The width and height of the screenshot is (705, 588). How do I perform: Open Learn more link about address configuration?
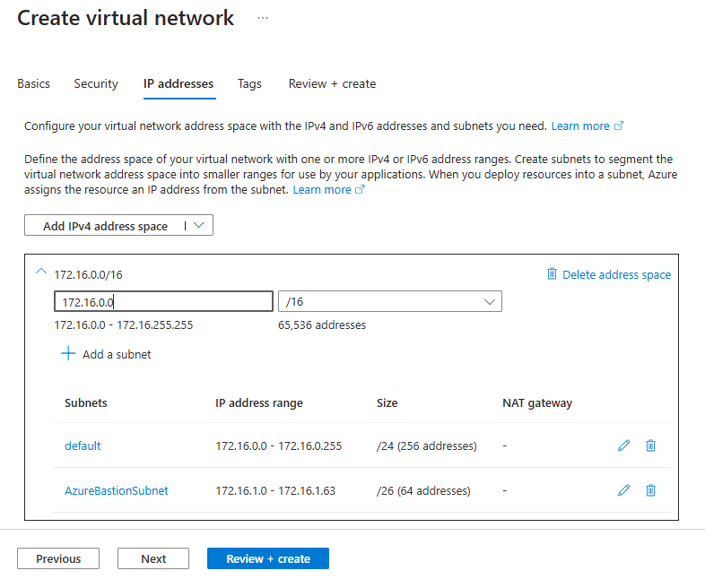[x=580, y=125]
